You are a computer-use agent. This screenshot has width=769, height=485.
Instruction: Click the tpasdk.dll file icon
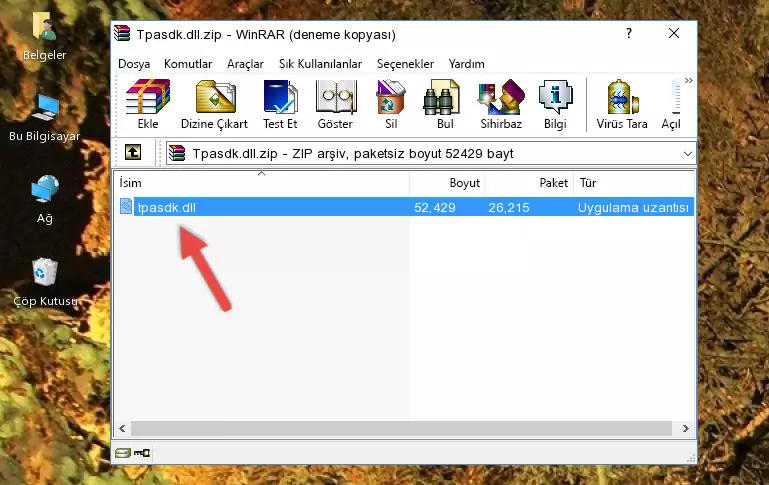tap(126, 207)
